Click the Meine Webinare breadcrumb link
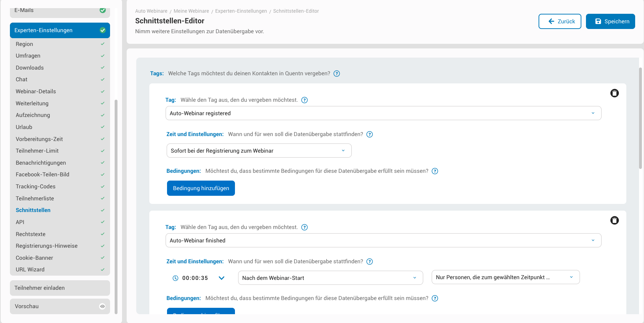The height and width of the screenshot is (323, 644). click(191, 11)
